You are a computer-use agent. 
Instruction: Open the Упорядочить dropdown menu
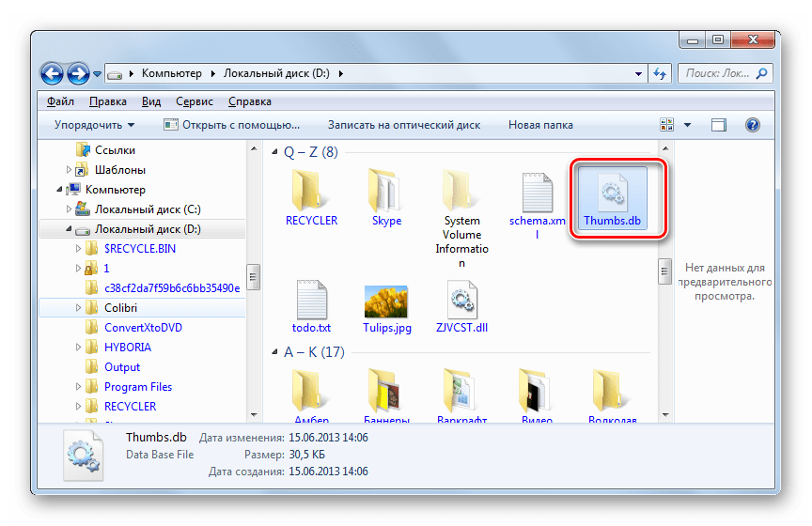coord(94,125)
